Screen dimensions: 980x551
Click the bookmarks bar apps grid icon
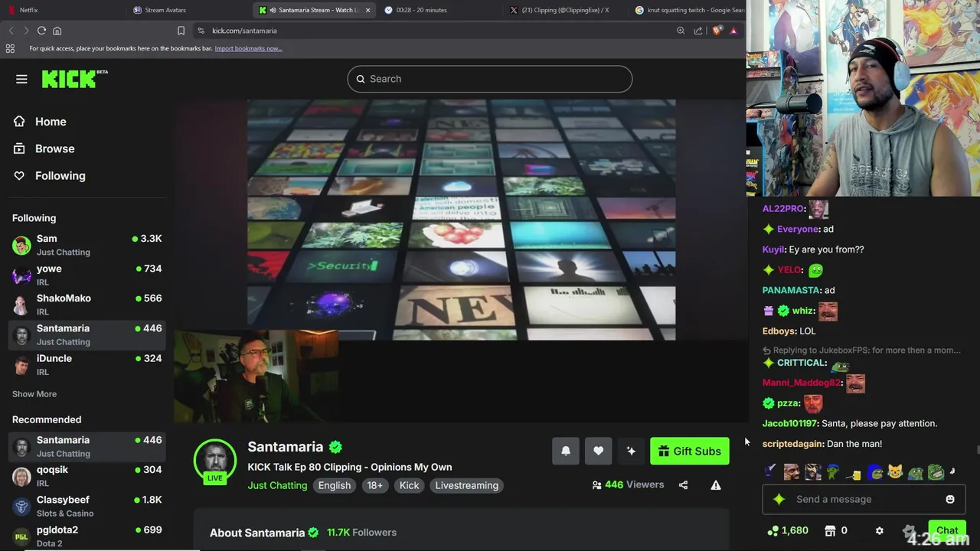pos(10,48)
